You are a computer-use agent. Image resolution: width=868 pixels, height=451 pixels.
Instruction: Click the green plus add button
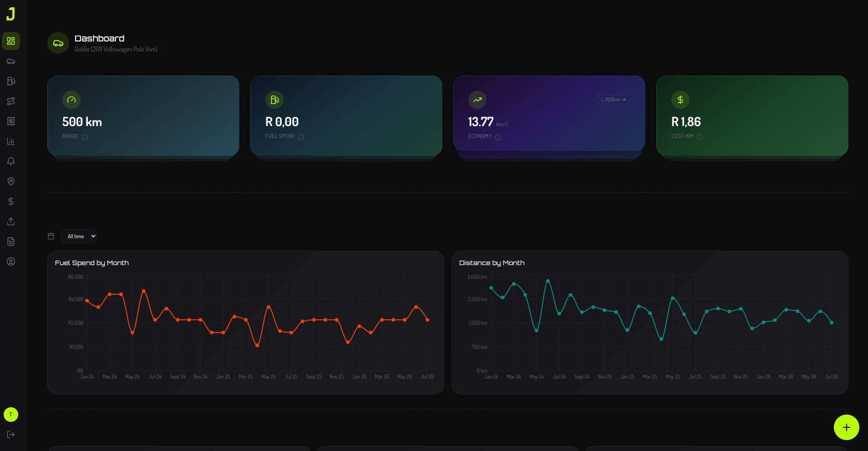coord(846,427)
